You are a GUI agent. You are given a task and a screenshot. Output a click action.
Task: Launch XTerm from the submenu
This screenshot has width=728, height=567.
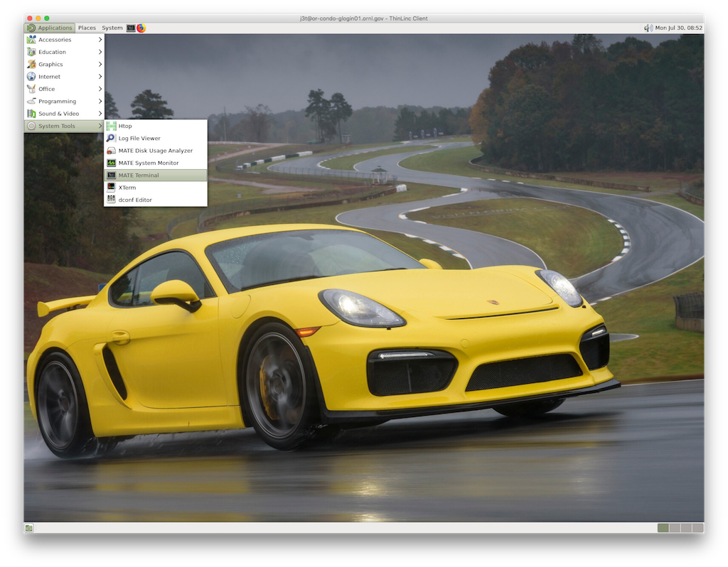point(127,188)
